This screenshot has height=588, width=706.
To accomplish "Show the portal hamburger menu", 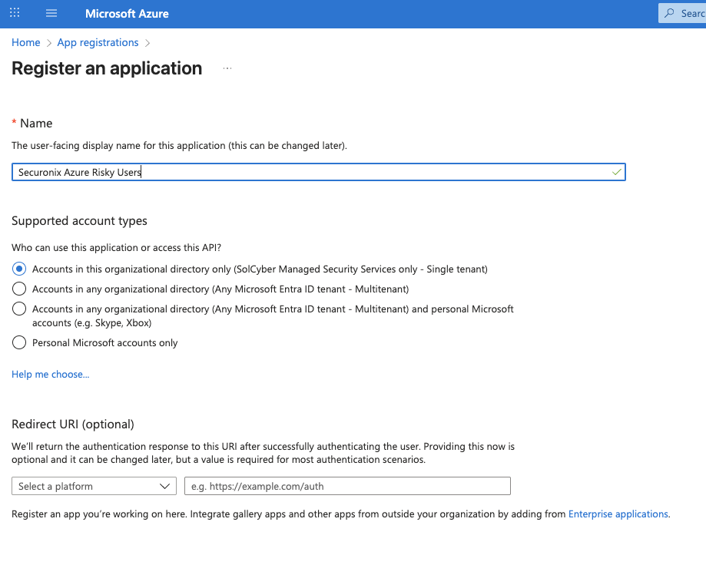I will (51, 14).
